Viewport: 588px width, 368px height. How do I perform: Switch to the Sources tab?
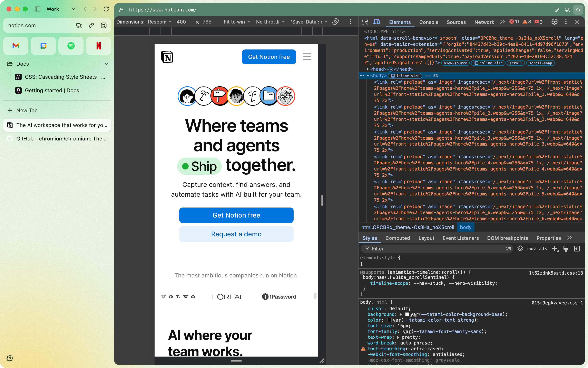pyautogui.click(x=456, y=22)
